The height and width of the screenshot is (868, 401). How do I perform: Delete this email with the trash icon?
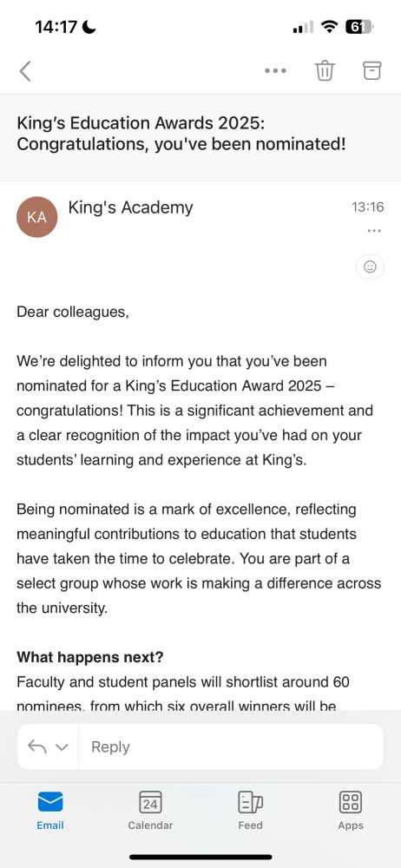pyautogui.click(x=325, y=71)
